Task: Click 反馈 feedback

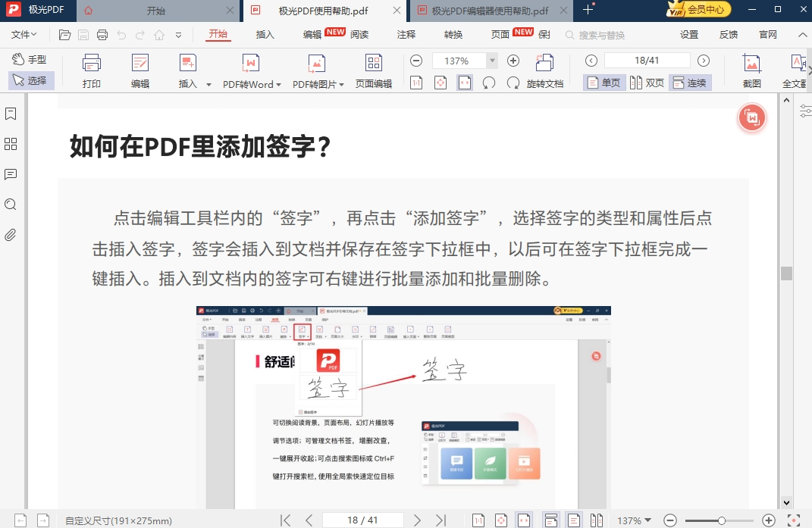Action: [728, 35]
